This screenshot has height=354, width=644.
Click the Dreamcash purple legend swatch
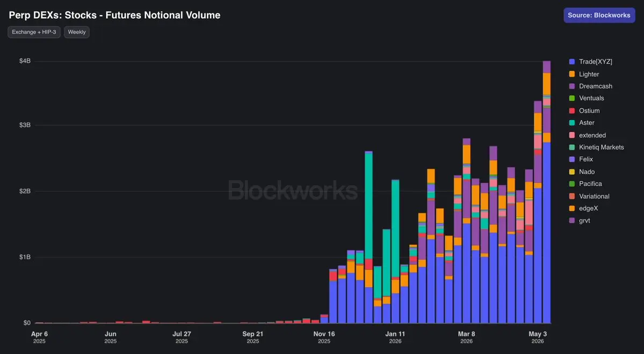click(x=571, y=86)
